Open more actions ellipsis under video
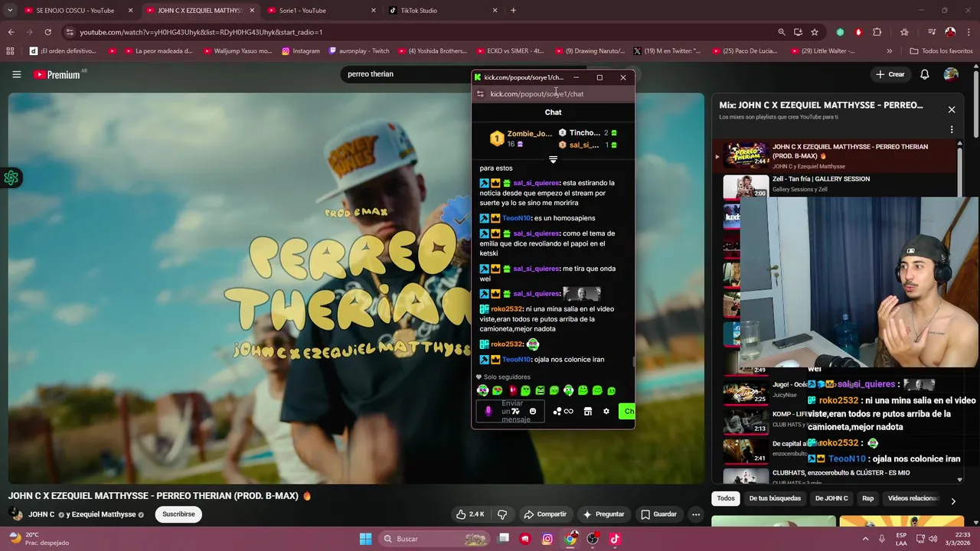 click(x=696, y=514)
